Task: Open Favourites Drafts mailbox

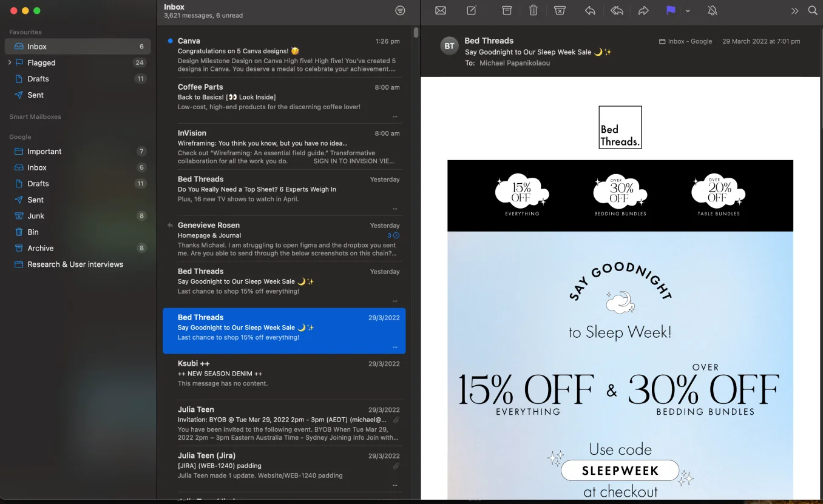Action: pos(78,79)
